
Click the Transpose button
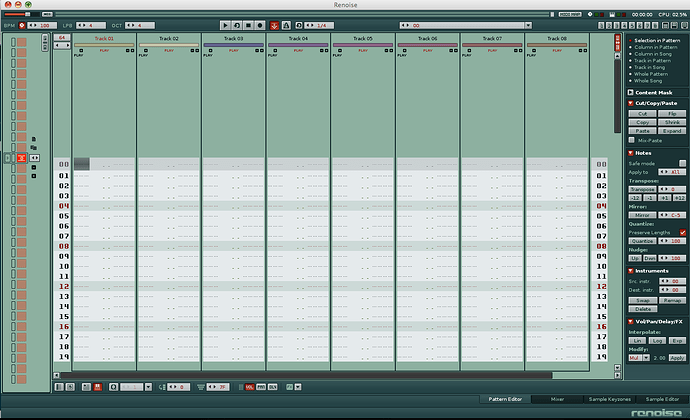(642, 189)
